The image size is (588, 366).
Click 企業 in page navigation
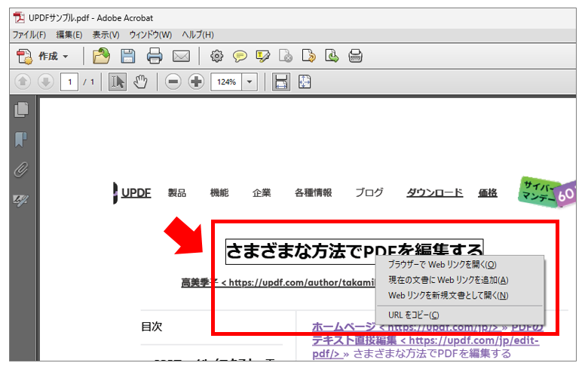click(x=262, y=193)
